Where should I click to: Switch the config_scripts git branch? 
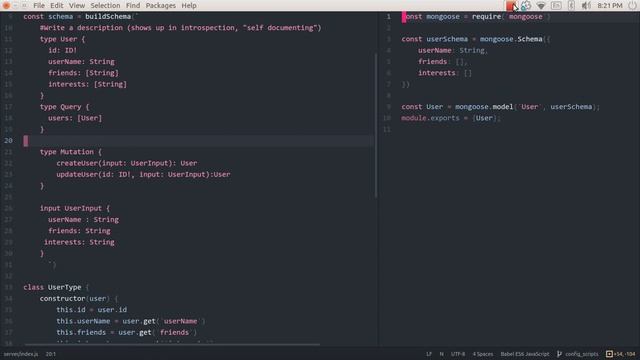(x=578, y=354)
